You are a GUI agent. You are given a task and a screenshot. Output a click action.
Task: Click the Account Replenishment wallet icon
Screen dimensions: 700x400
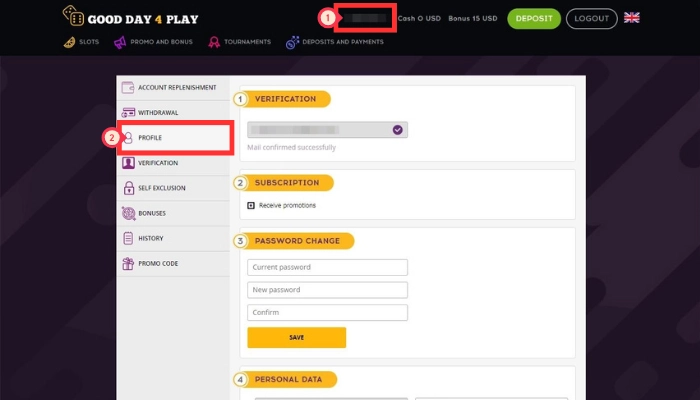pos(128,88)
